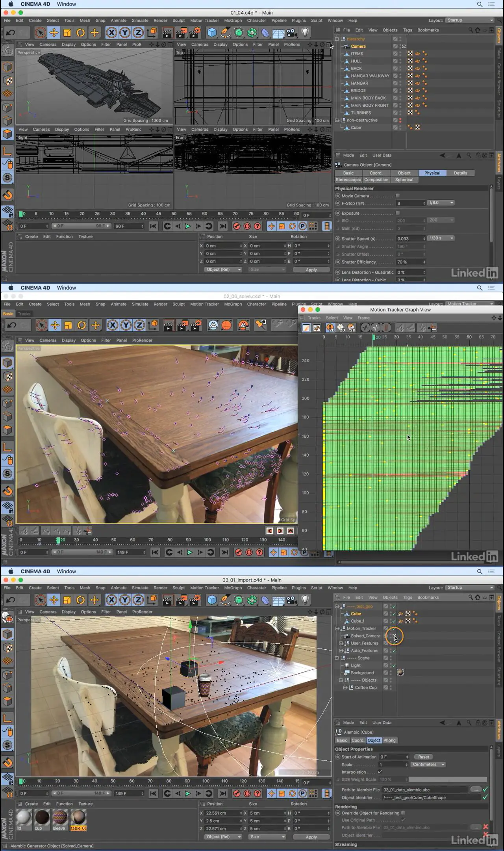Open the Object (Rel) dropdown in the 01_04.c4d window
The width and height of the screenshot is (504, 851).
pos(223,269)
